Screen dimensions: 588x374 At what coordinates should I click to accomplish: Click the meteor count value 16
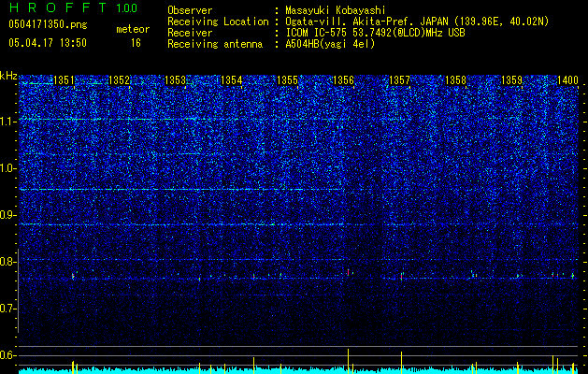(x=136, y=43)
